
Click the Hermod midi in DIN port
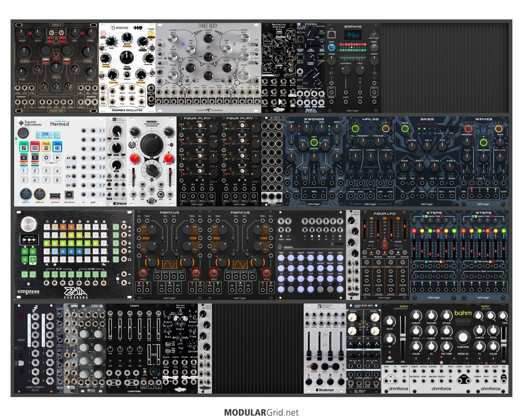pos(26,194)
